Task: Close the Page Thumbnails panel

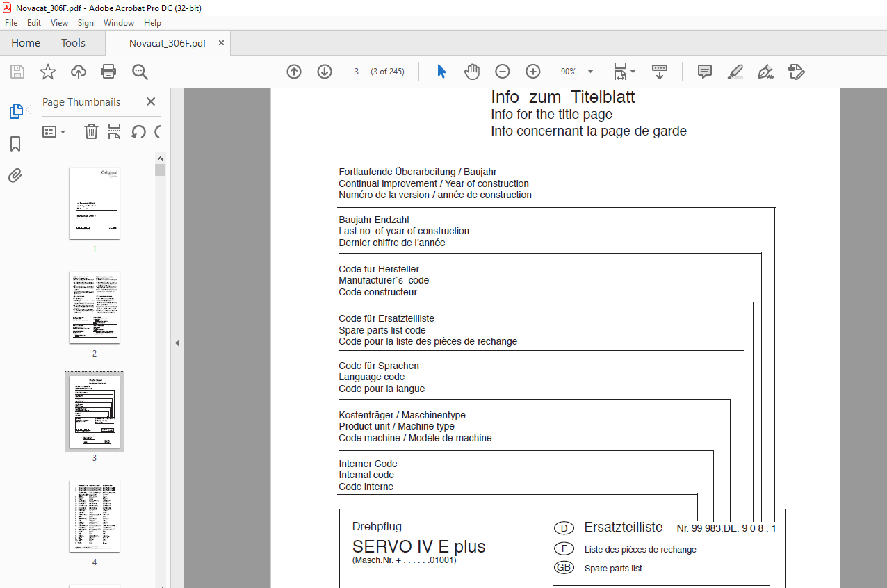Action: coord(151,101)
